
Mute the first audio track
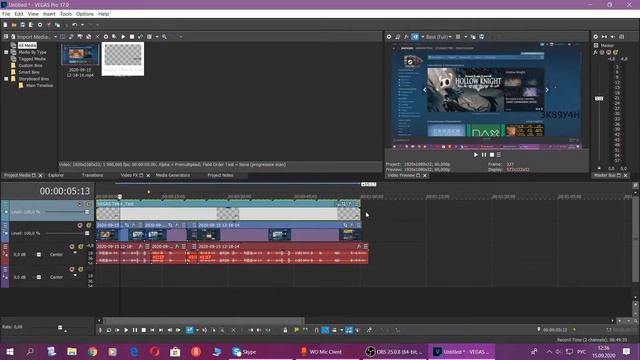(x=72, y=247)
